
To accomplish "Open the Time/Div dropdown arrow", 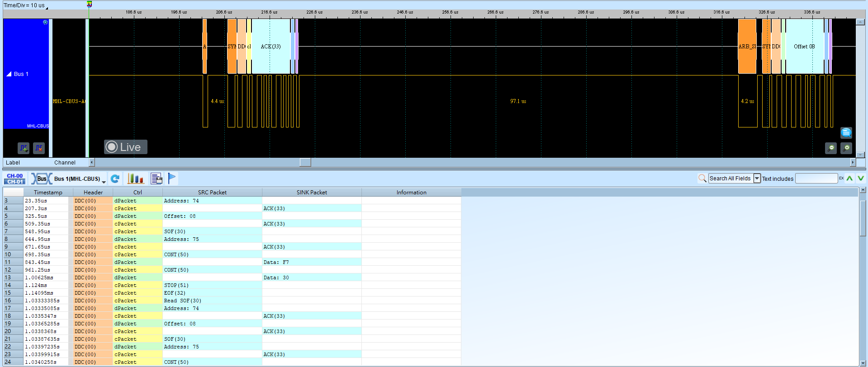I will (x=47, y=7).
